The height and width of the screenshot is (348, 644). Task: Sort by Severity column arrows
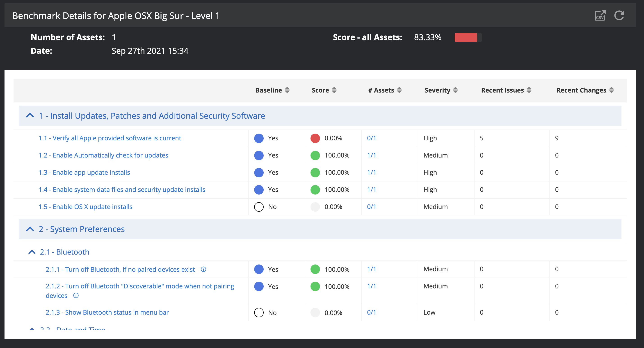pyautogui.click(x=455, y=90)
